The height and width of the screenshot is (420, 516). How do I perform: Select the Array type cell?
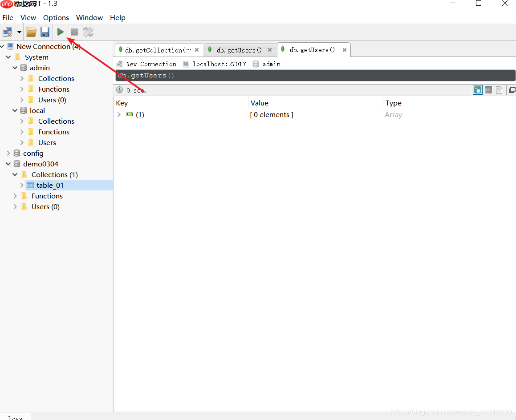[x=393, y=115]
